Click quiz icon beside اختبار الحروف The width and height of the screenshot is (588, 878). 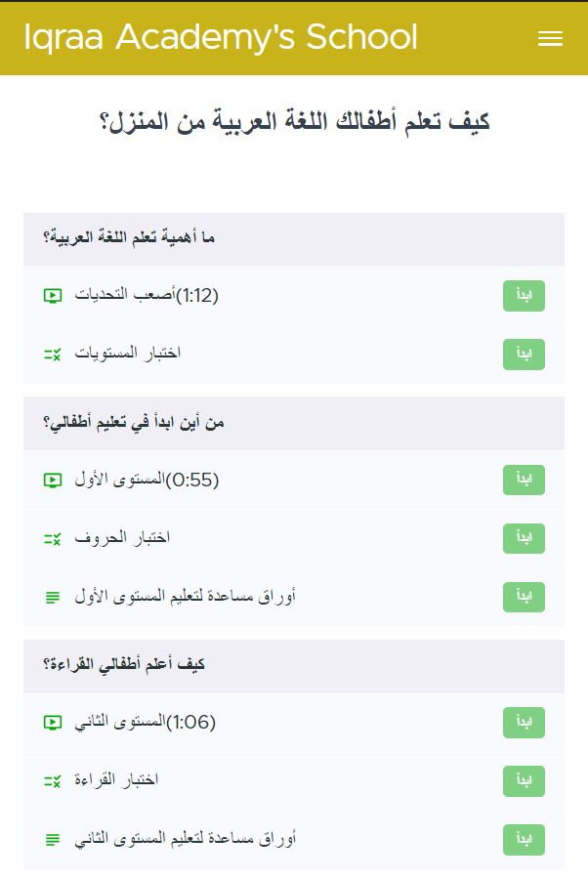coord(53,538)
